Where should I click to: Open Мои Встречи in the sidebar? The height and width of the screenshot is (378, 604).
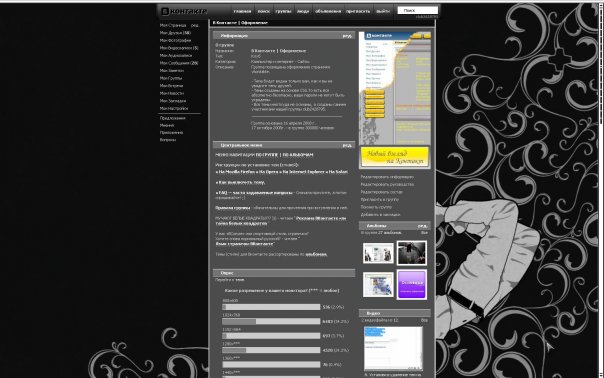171,86
